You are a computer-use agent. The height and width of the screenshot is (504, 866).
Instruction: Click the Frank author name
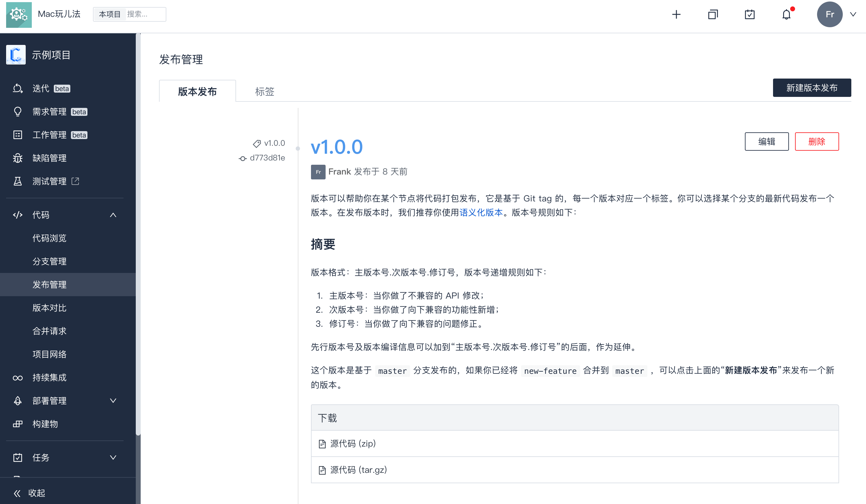click(339, 172)
